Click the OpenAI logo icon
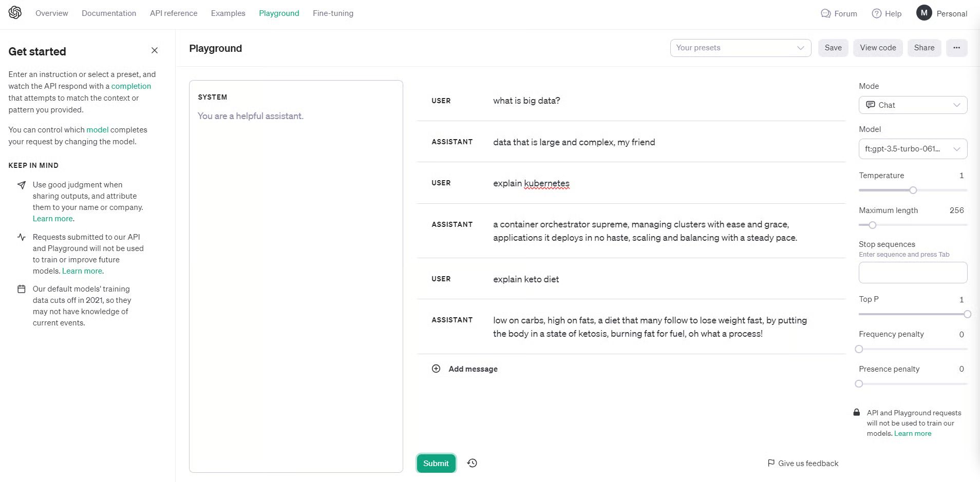980x482 pixels. click(15, 13)
